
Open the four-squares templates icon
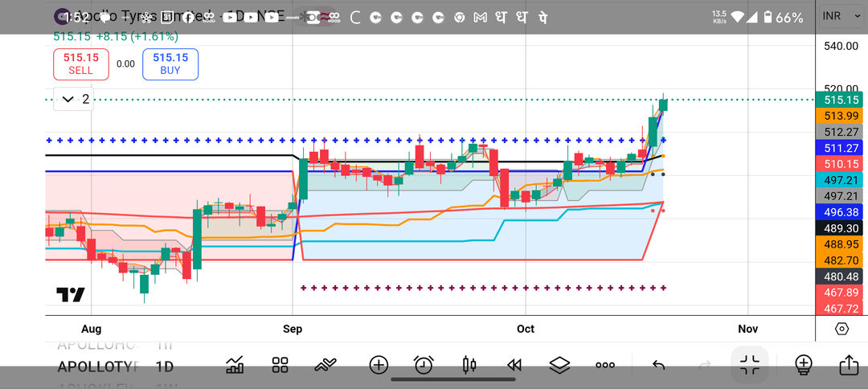(x=280, y=366)
